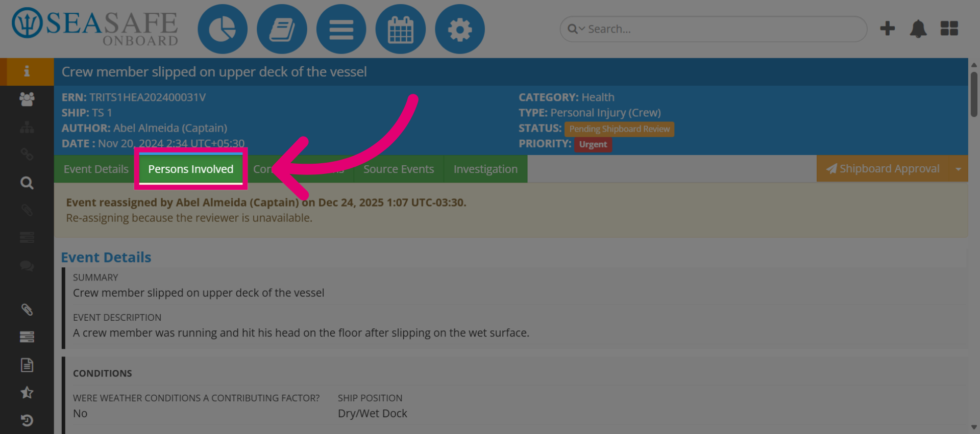Click the ERN TRITS1HEA202400031V text

click(134, 97)
